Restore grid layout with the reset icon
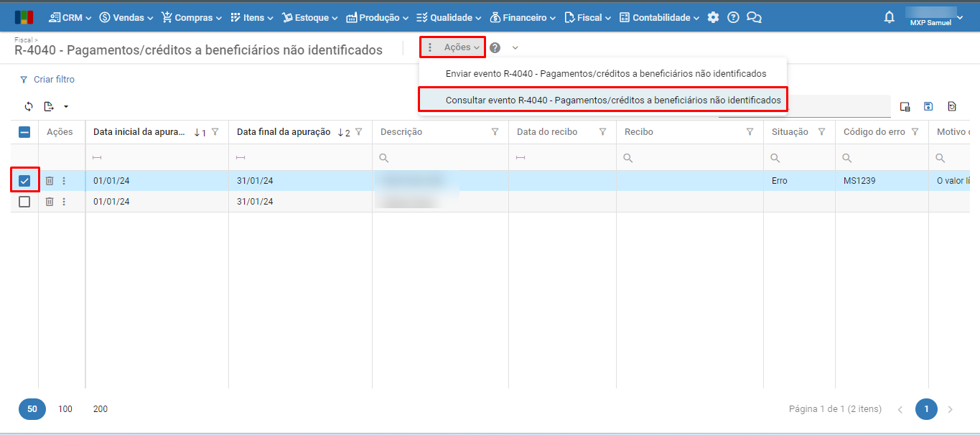 [x=952, y=106]
